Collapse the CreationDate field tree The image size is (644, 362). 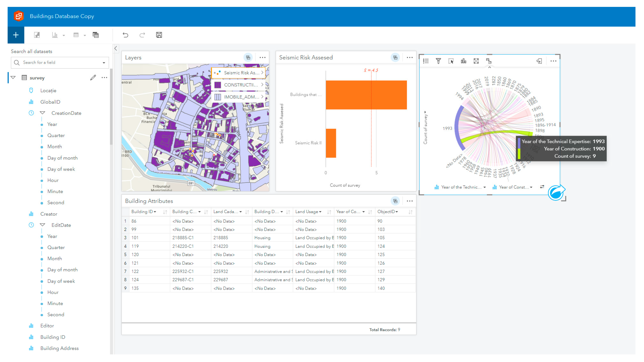(x=42, y=113)
